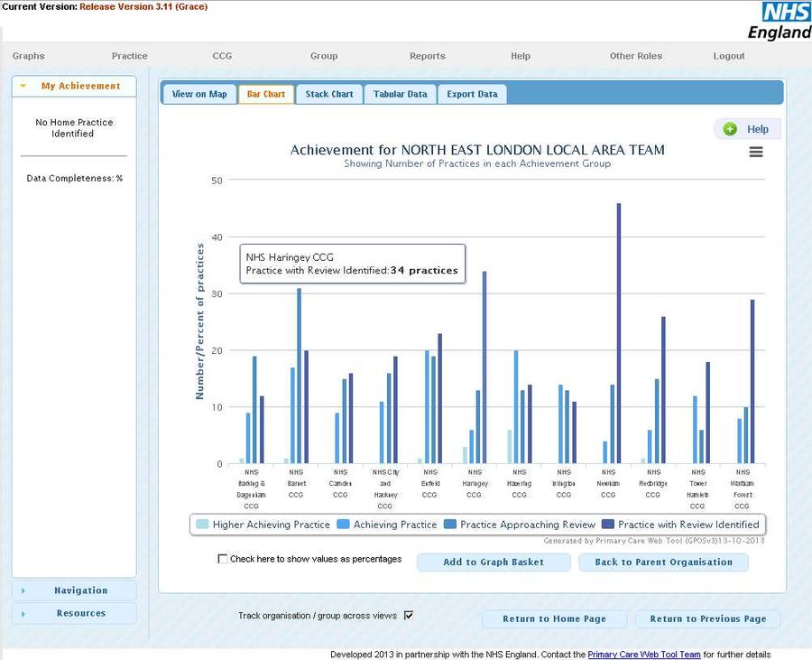Click the Add to Graph Basket button
This screenshot has width=812, height=660.
click(494, 562)
